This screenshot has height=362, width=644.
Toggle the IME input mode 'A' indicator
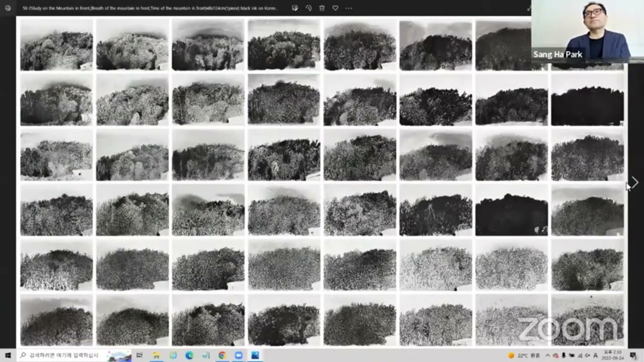(596, 355)
